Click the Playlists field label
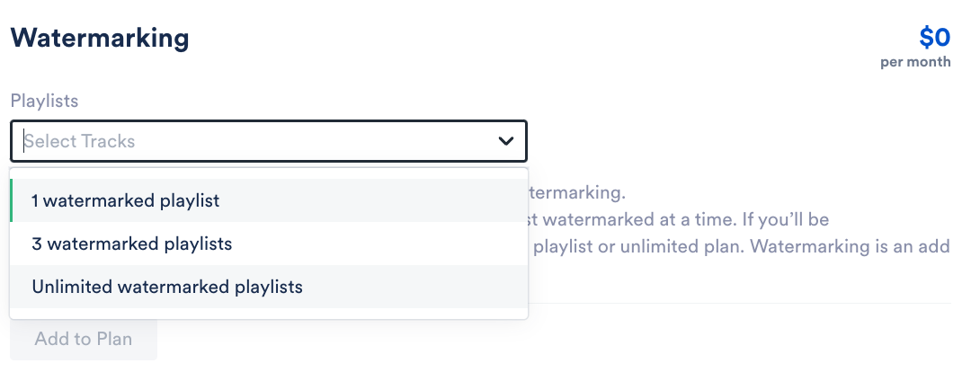Viewport: 980px width, 381px height. 44,101
